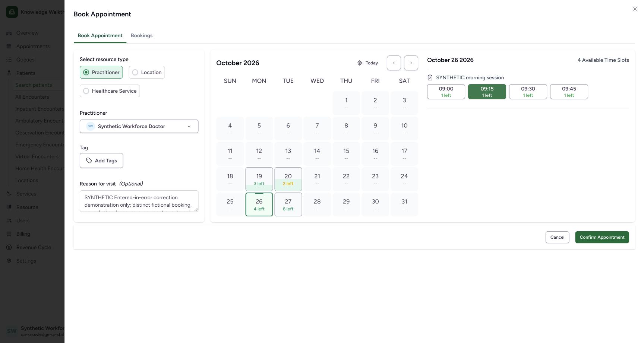Click the Overview sidebar icon

point(9,33)
